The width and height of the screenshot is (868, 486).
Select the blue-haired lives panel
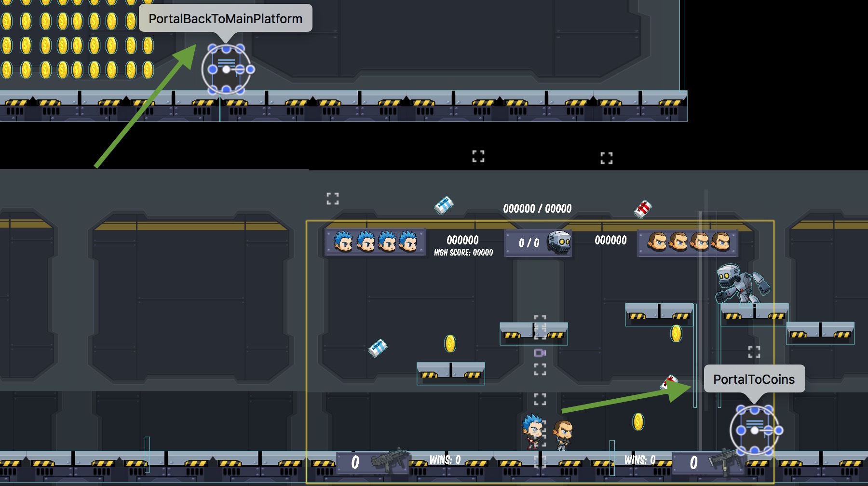[x=375, y=242]
